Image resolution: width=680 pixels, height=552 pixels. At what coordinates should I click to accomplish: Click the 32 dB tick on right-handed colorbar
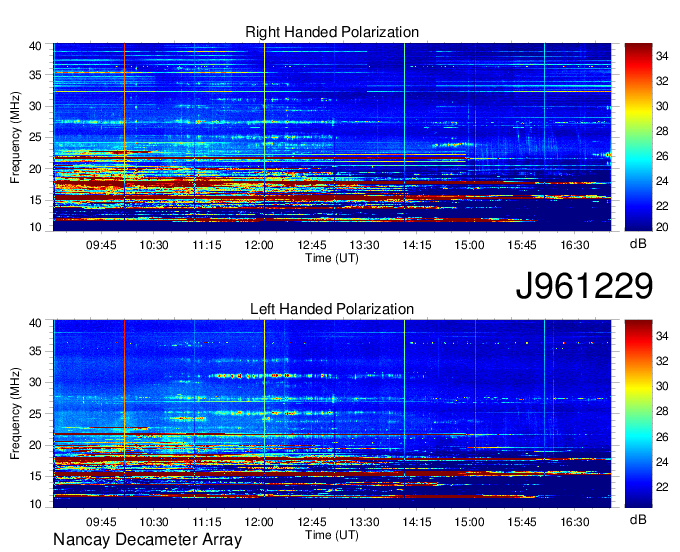coord(662,81)
